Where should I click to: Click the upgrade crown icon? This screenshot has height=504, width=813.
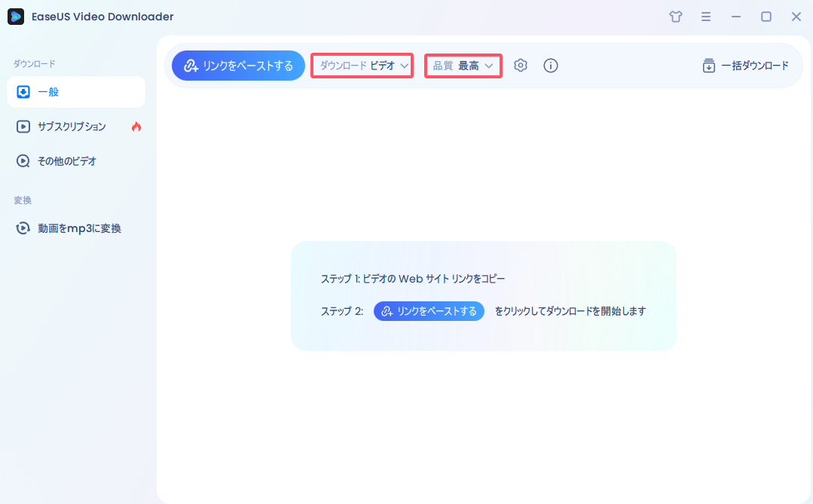[675, 16]
